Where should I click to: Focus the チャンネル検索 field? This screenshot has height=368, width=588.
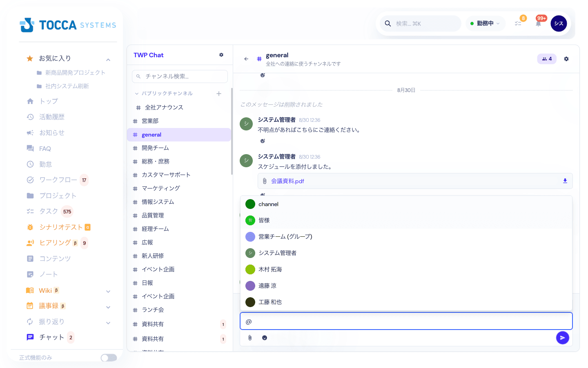(x=180, y=76)
